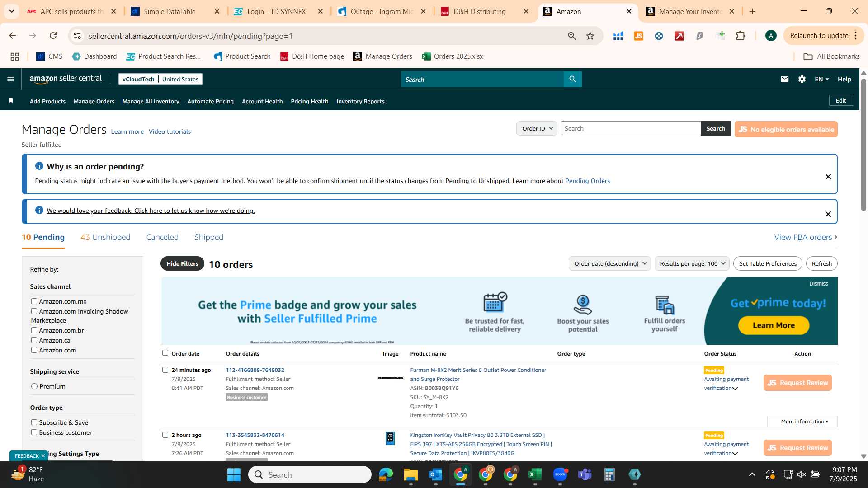Open the EN language dropdown

(x=821, y=79)
